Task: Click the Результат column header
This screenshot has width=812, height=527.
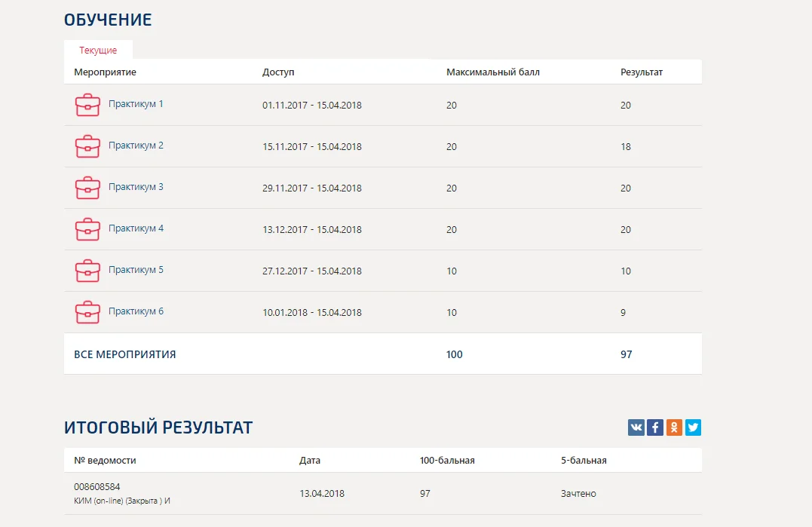Action: coord(642,72)
